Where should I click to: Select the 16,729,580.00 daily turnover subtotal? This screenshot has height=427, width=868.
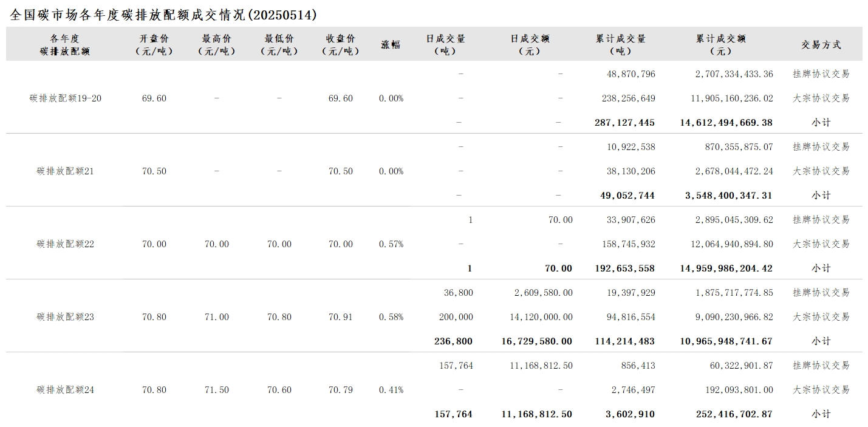click(537, 341)
